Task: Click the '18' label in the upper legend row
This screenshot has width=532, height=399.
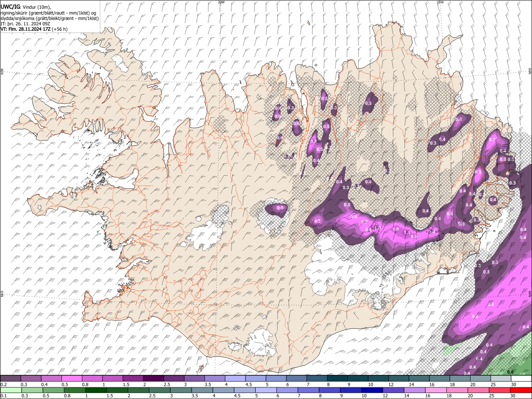Action: 452,384
